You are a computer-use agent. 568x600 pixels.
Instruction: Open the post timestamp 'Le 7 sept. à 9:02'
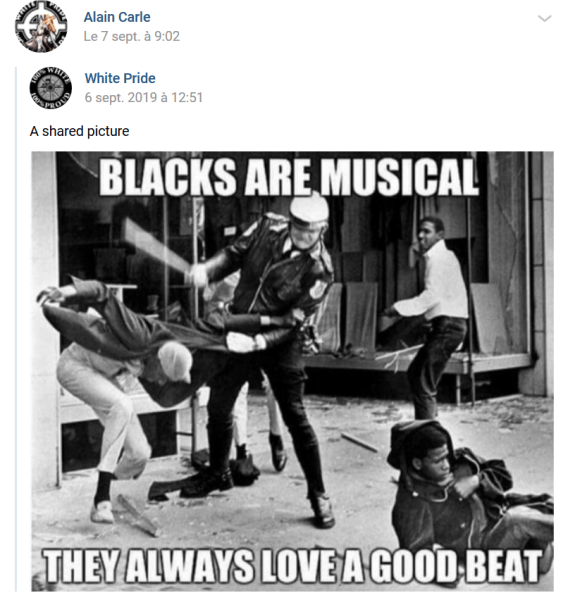point(132,36)
